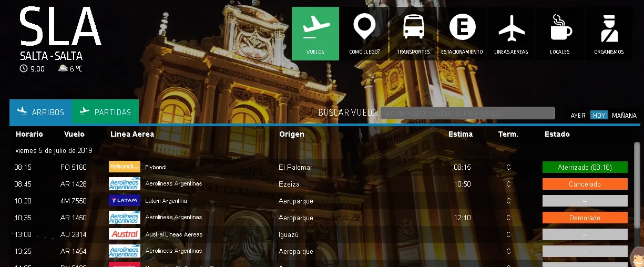Select the Hoy day filter
Viewport: 644px width, 267px height.
[599, 116]
